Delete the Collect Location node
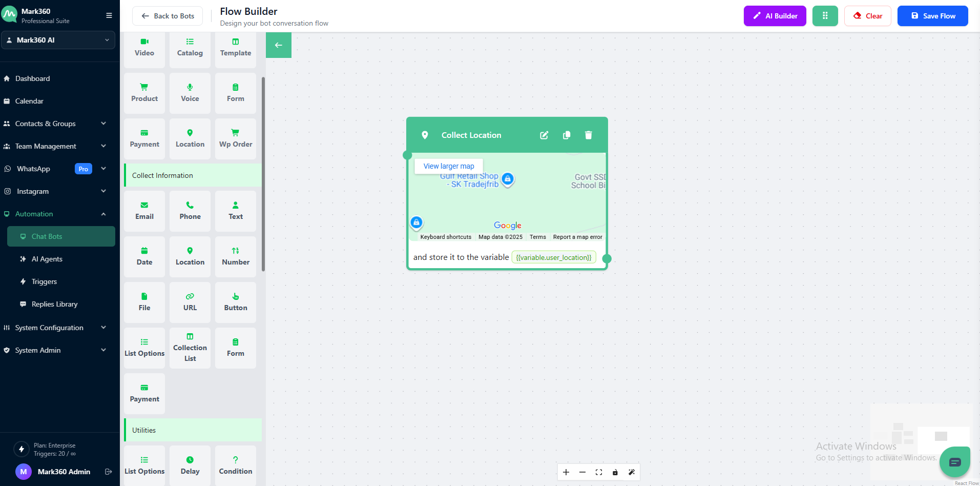This screenshot has height=486, width=980. tap(589, 135)
